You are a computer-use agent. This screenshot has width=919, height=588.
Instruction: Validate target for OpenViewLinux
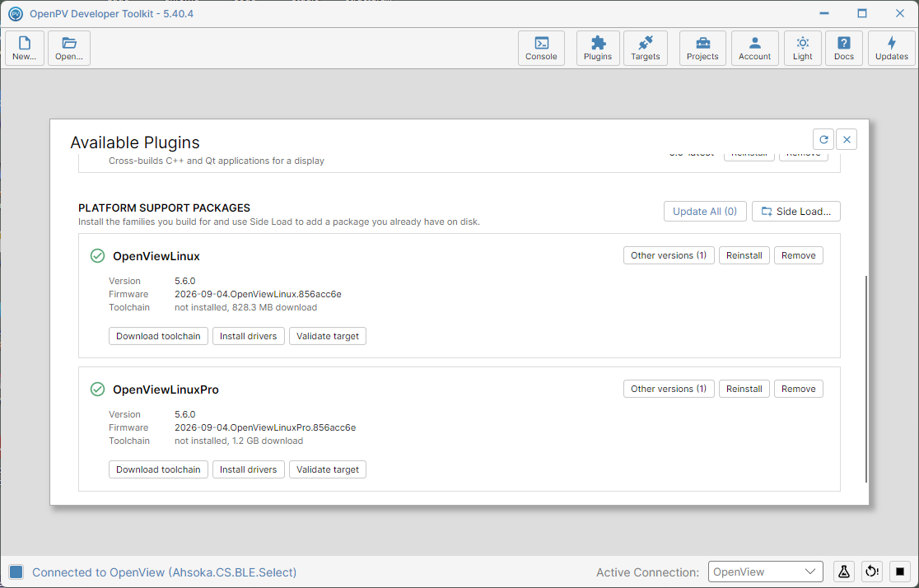[328, 337]
